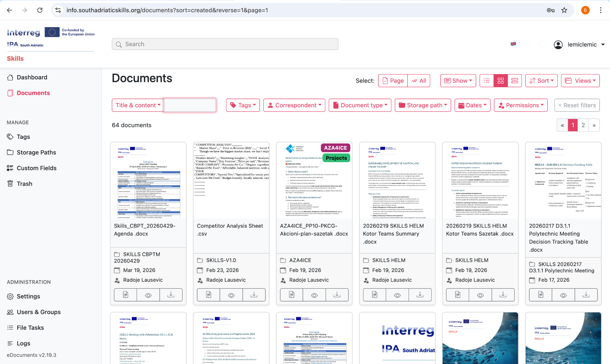The height and width of the screenshot is (364, 610).
Task: Open the language selector flag
Action: [513, 44]
